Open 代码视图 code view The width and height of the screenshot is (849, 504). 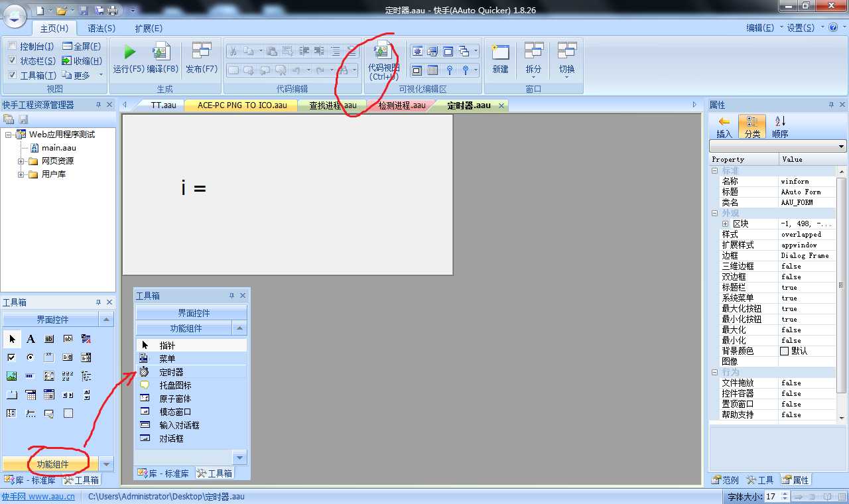[383, 60]
